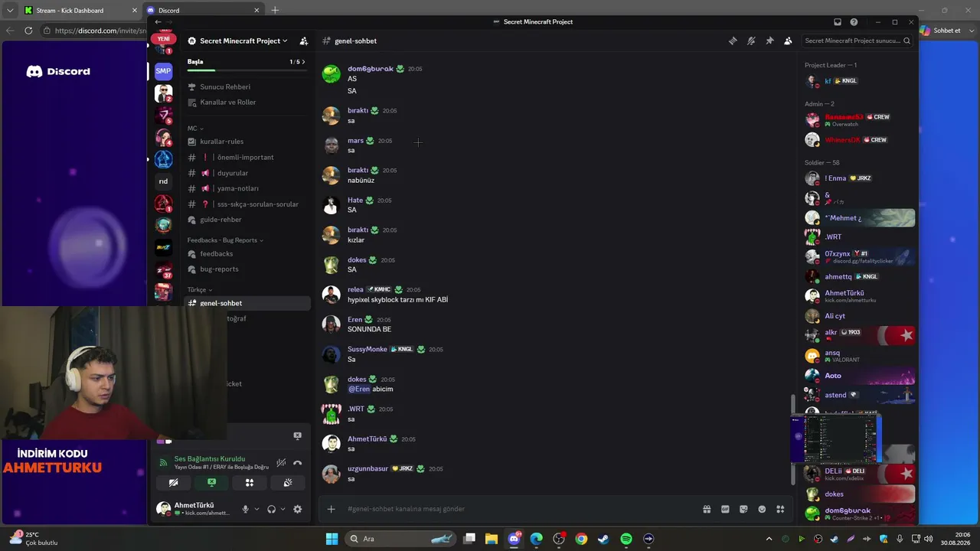Toggle headphone deafen in user panel
This screenshot has height=551, width=980.
271,509
